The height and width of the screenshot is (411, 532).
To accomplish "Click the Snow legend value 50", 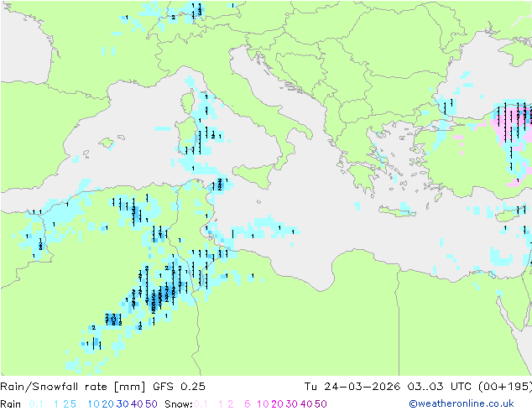I will point(321,404).
